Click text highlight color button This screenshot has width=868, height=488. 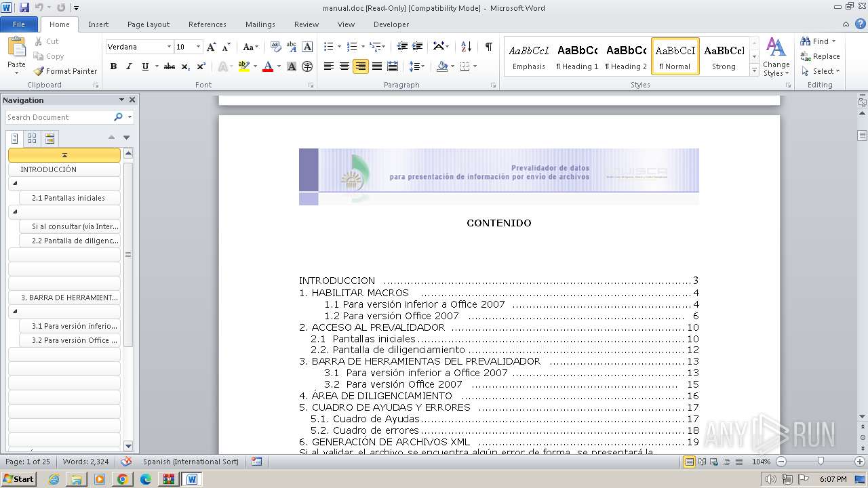(243, 66)
